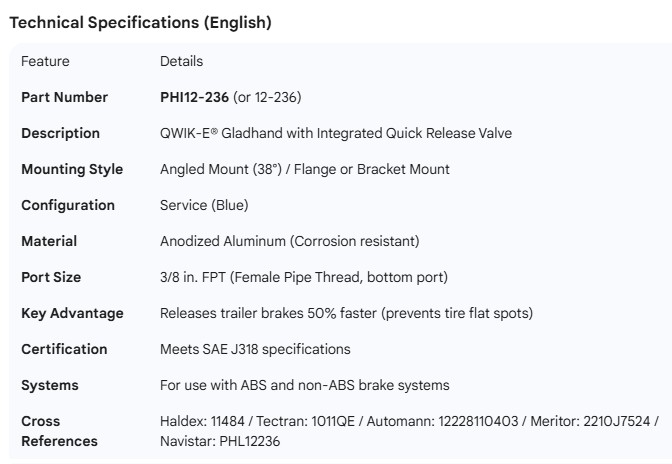Click the Cross References row label
672x464 pixels.
point(59,431)
